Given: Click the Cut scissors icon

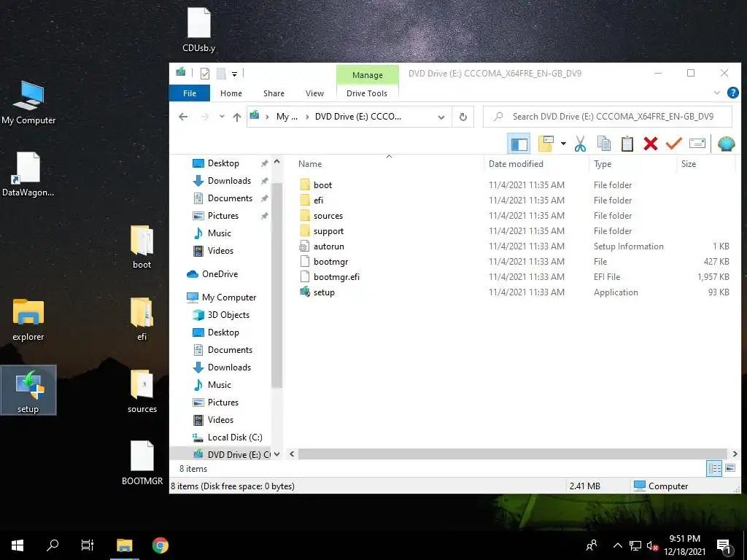Looking at the screenshot, I should tap(580, 144).
